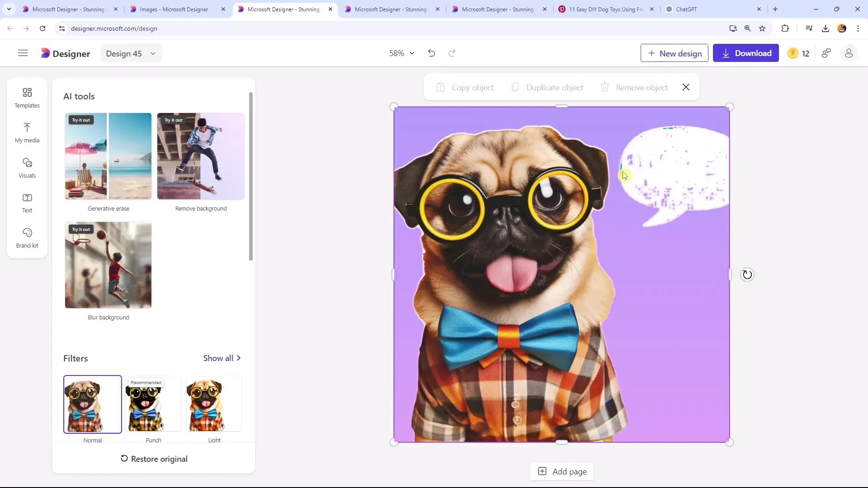Screen dimensions: 868x488
Task: Select the Duplicate Object toolbar item
Action: 548,88
